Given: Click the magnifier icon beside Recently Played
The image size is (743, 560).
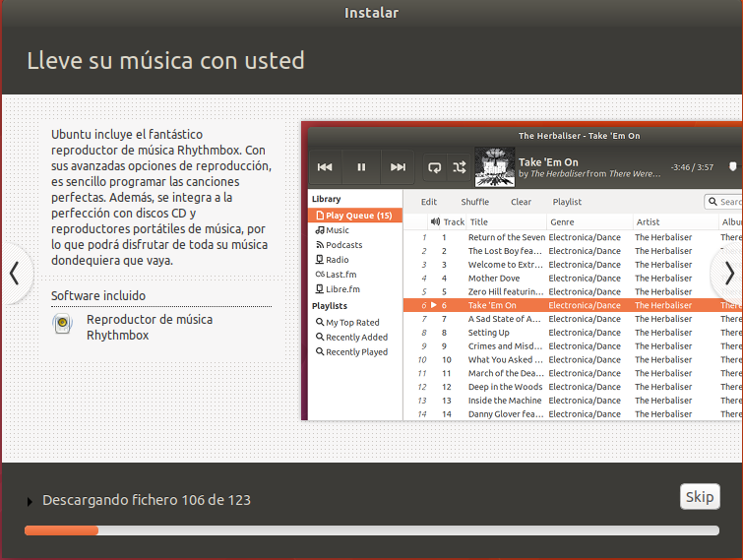Looking at the screenshot, I should coord(320,351).
